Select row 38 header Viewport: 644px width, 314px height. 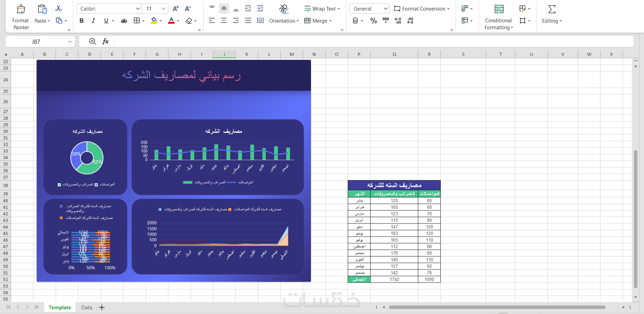(6, 185)
